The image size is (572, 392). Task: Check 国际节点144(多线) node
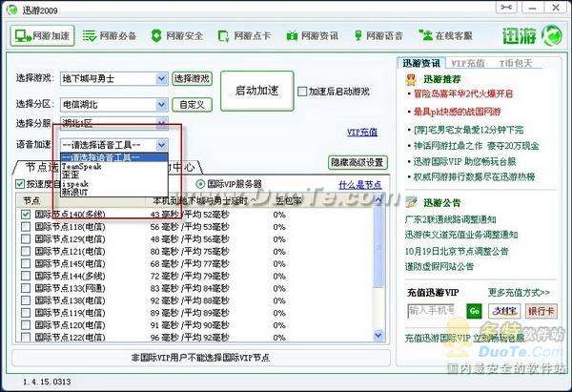[x=25, y=276]
